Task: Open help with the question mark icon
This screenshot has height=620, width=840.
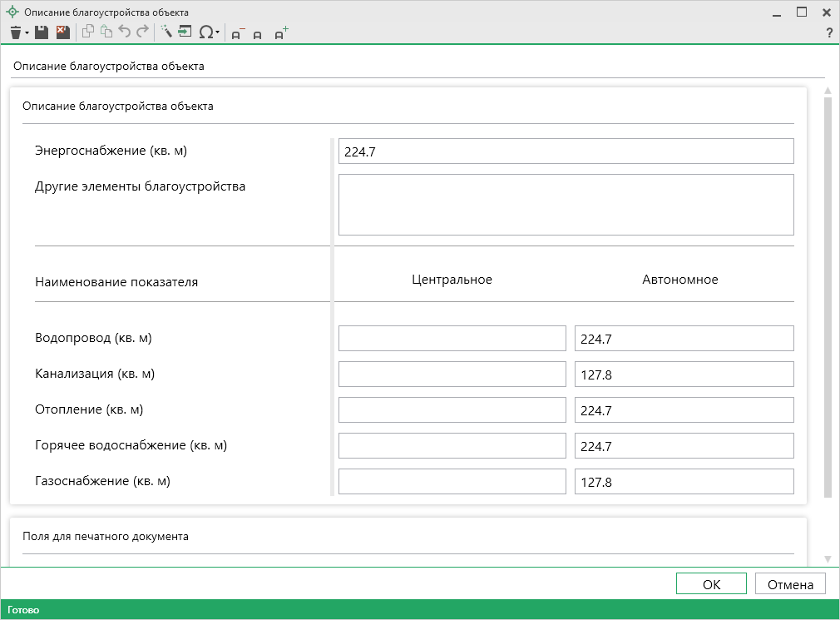Action: [828, 33]
